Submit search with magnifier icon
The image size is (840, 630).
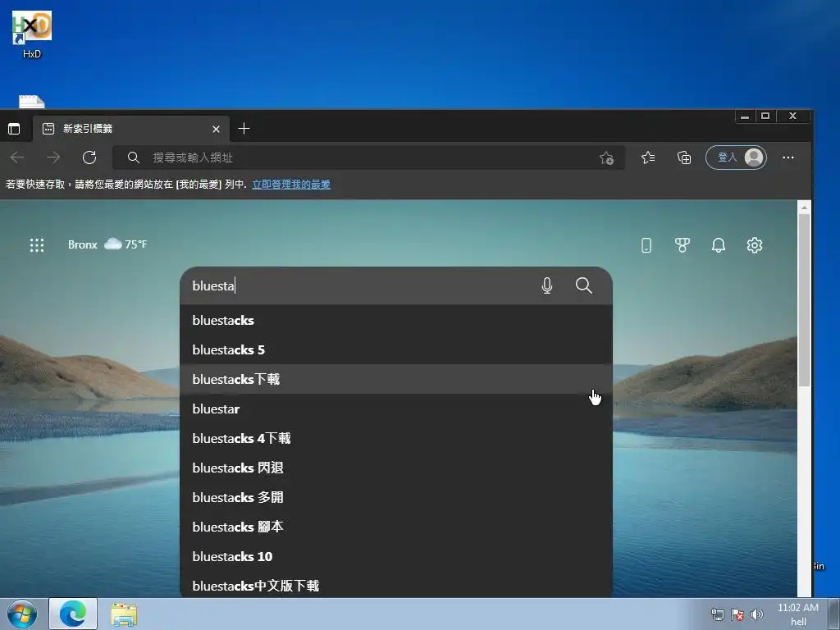(x=584, y=285)
